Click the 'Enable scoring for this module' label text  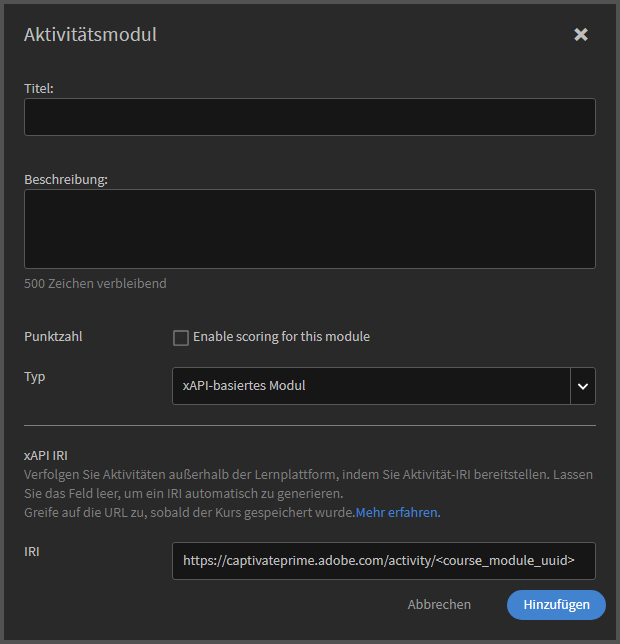point(281,337)
